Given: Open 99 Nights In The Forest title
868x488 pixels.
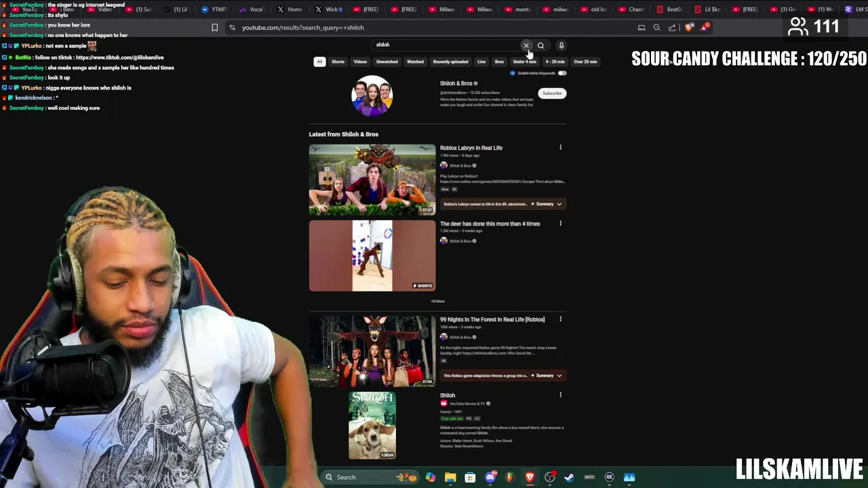Looking at the screenshot, I should 492,319.
